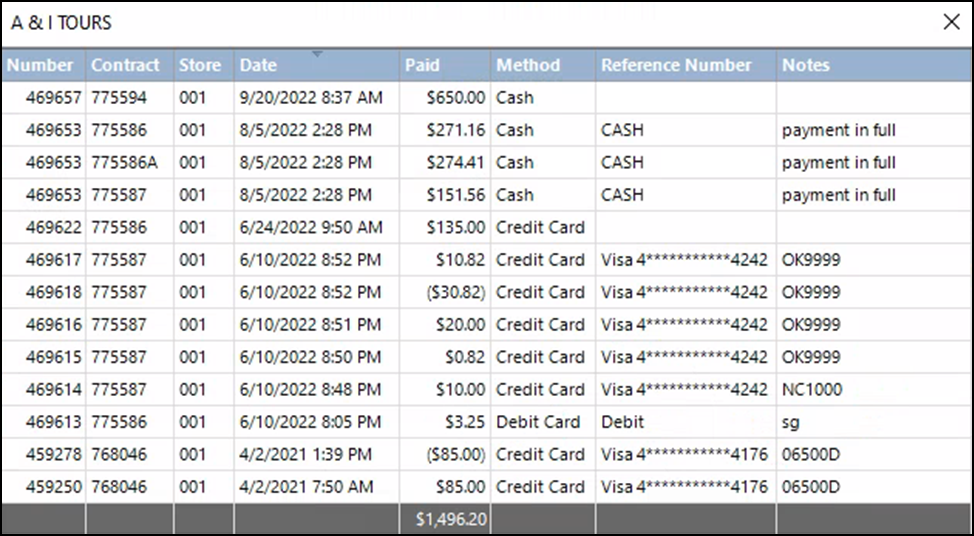Click the Debit Card method cell
The height and width of the screenshot is (536, 974).
coord(538,422)
